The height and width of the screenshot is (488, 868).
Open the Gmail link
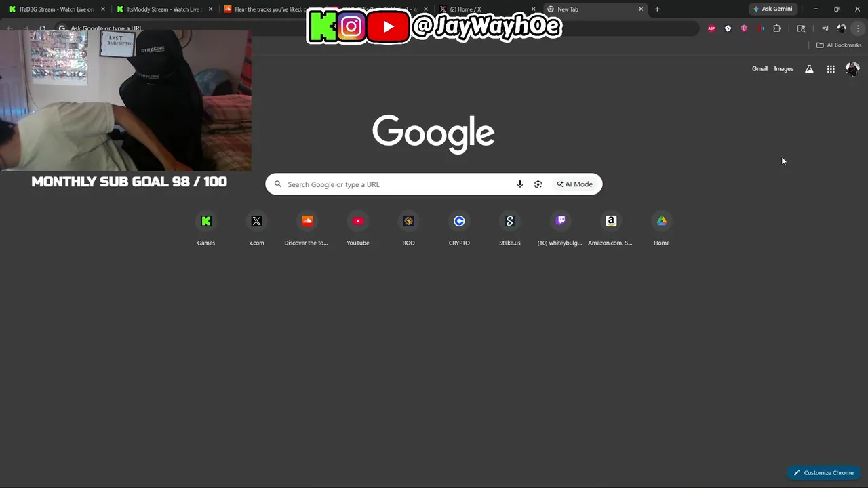[759, 69]
